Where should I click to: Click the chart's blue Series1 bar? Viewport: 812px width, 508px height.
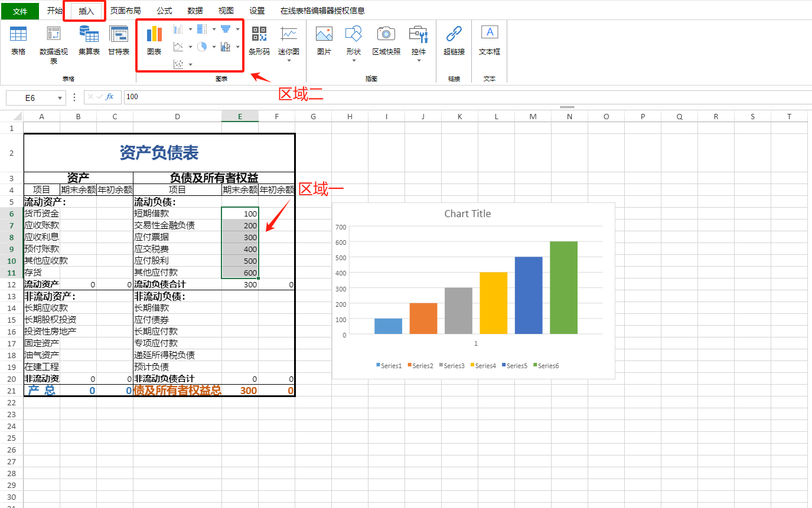pos(388,326)
